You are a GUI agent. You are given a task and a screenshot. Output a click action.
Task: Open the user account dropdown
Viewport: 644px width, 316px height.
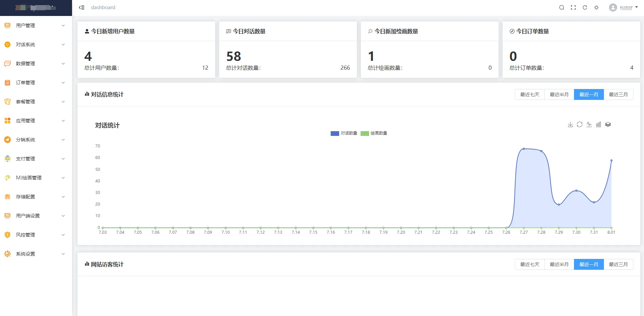tap(623, 7)
